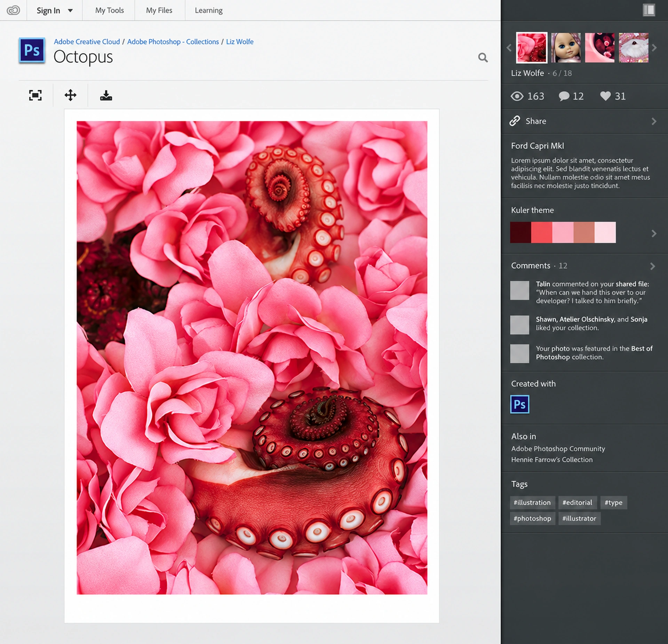
Task: Go to Liz Wolfe breadcrumb link
Action: 240,41
